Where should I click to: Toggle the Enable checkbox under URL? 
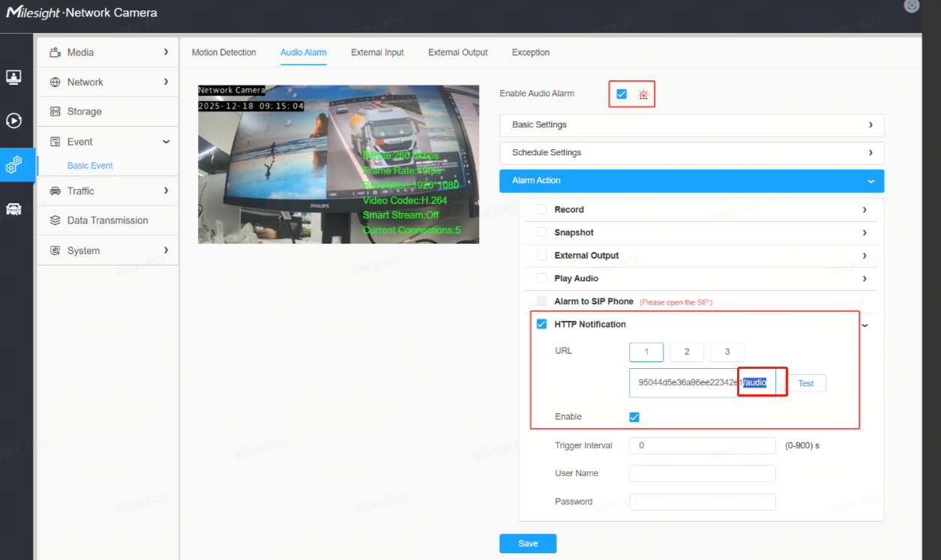click(634, 417)
